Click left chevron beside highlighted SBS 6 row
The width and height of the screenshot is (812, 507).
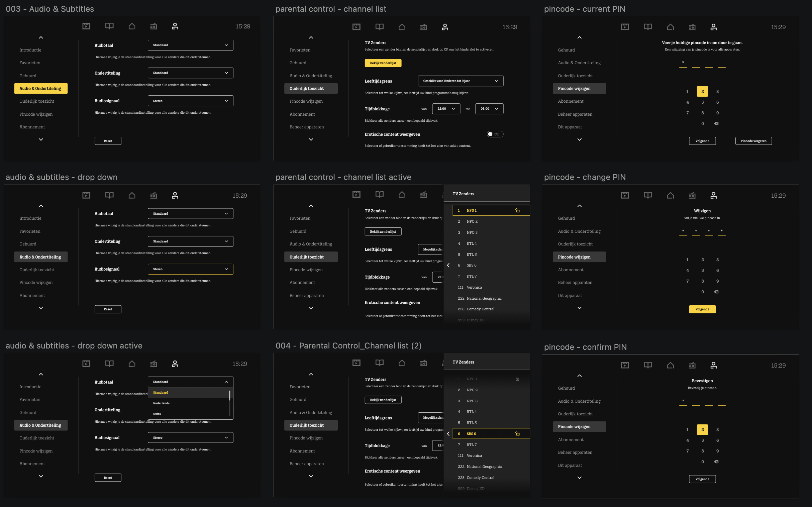coord(448,433)
